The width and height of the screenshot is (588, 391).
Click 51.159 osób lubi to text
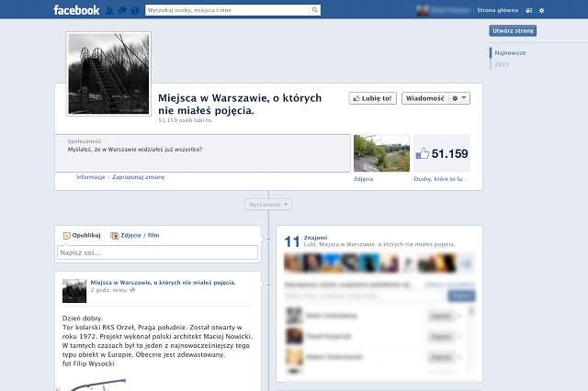pyautogui.click(x=186, y=120)
